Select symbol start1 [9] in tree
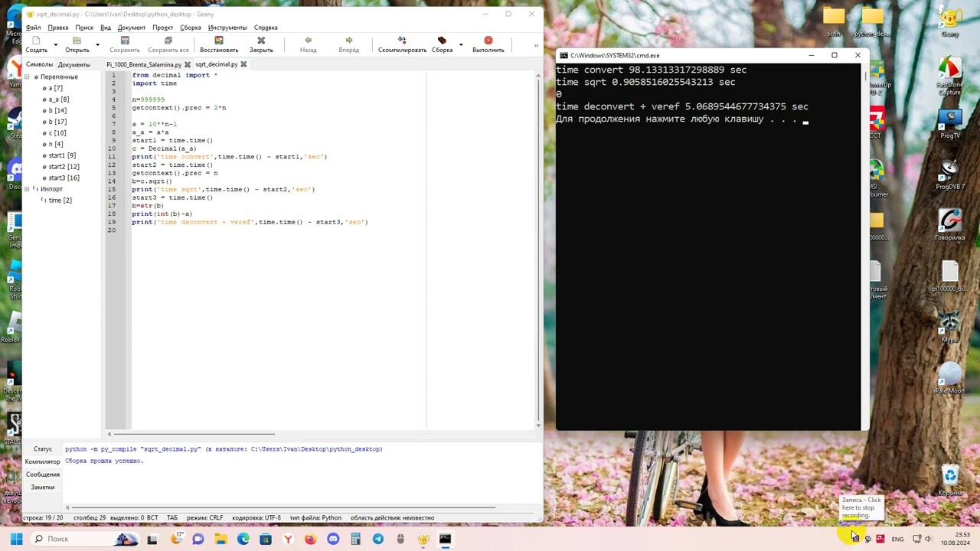 coord(61,155)
